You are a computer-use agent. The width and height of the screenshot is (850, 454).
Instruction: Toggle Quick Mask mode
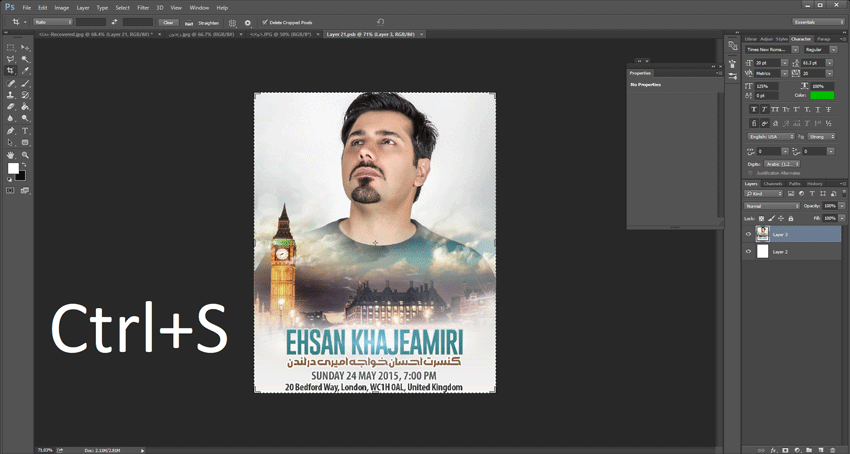tap(10, 190)
